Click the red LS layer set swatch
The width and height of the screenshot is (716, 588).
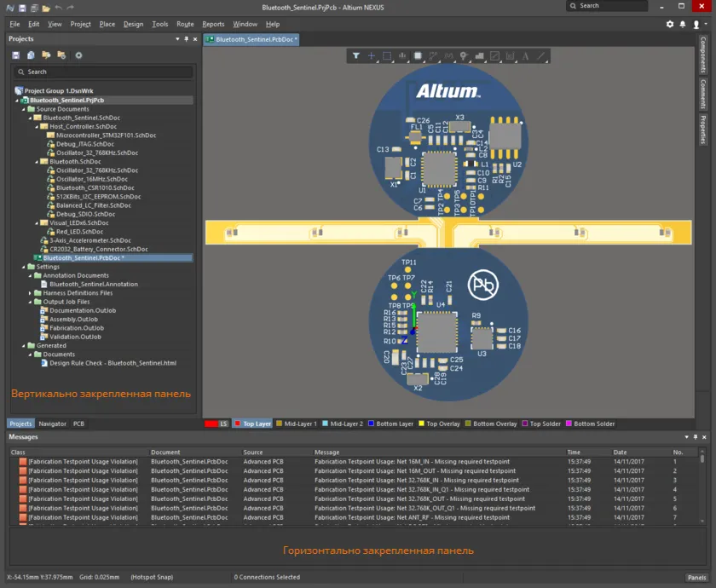tap(211, 424)
